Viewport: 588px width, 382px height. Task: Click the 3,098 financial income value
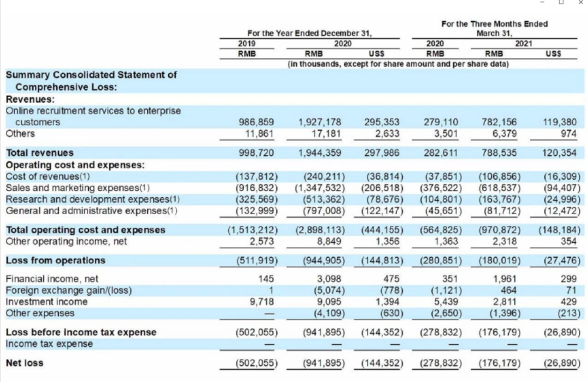point(329,279)
